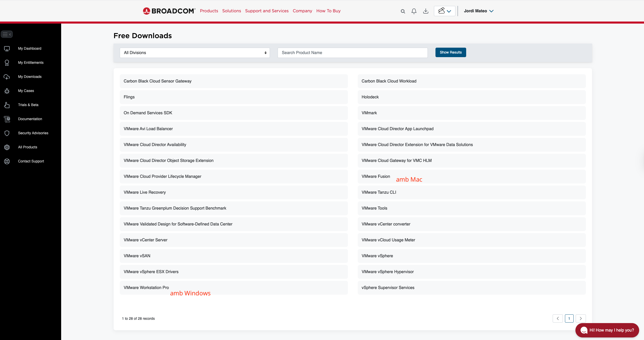Screen dimensions: 644x340
Task: Open the VMmark entry
Action: coord(472,113)
